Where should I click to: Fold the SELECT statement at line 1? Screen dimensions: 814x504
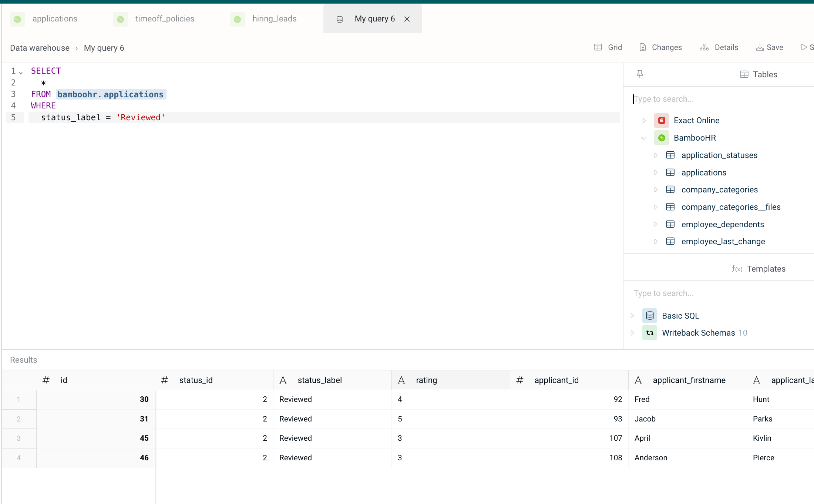coord(21,73)
